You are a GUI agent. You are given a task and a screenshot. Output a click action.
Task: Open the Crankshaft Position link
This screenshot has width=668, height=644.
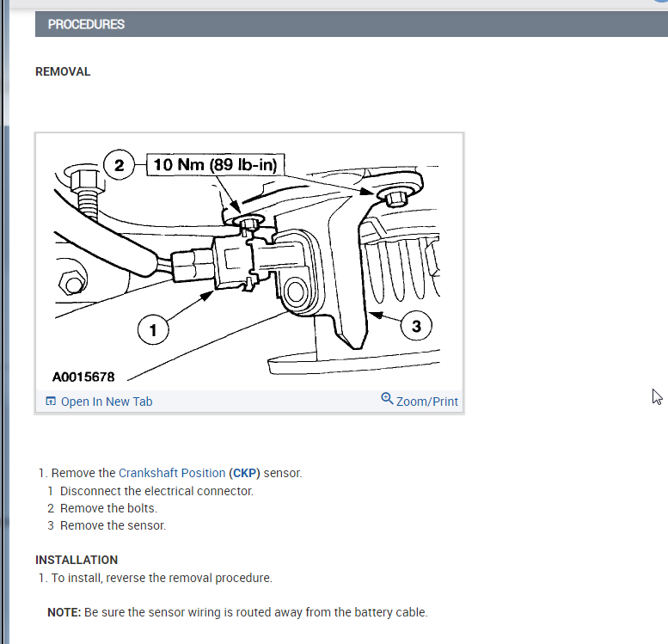tap(172, 473)
